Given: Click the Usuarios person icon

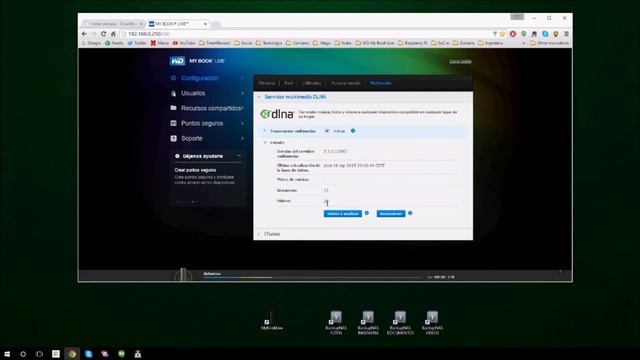Looking at the screenshot, I should point(173,93).
